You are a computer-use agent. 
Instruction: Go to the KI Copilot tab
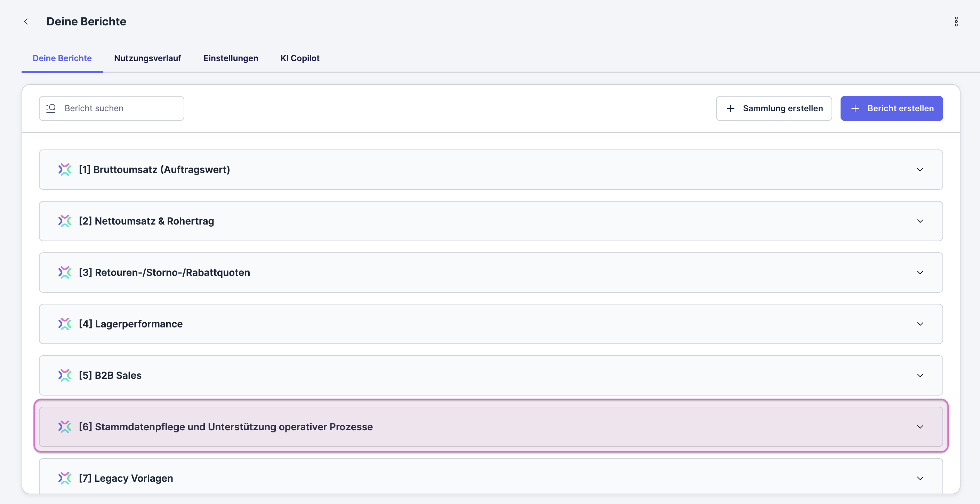click(x=300, y=58)
